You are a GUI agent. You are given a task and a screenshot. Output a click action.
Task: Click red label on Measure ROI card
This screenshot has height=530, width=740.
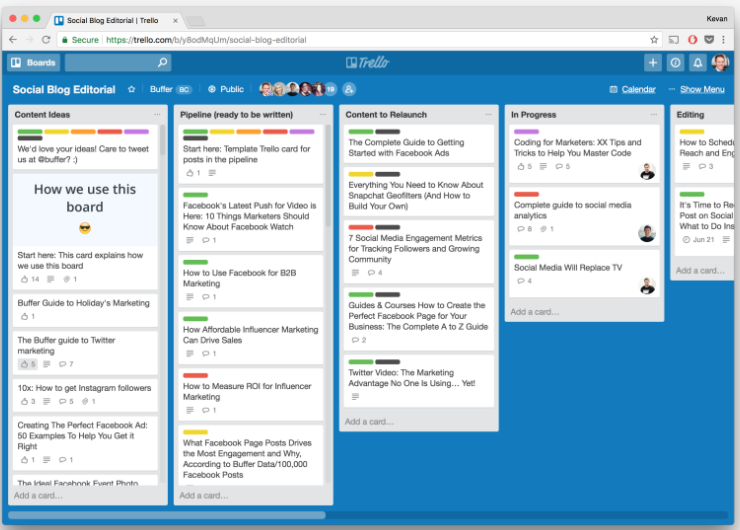195,376
